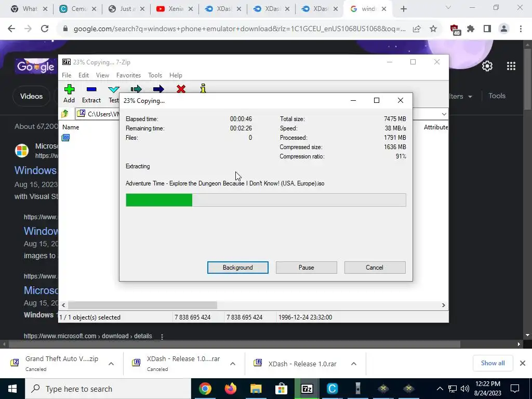Image resolution: width=532 pixels, height=399 pixels.
Task: Open the 7-Zip Favorites menu
Action: click(x=129, y=75)
